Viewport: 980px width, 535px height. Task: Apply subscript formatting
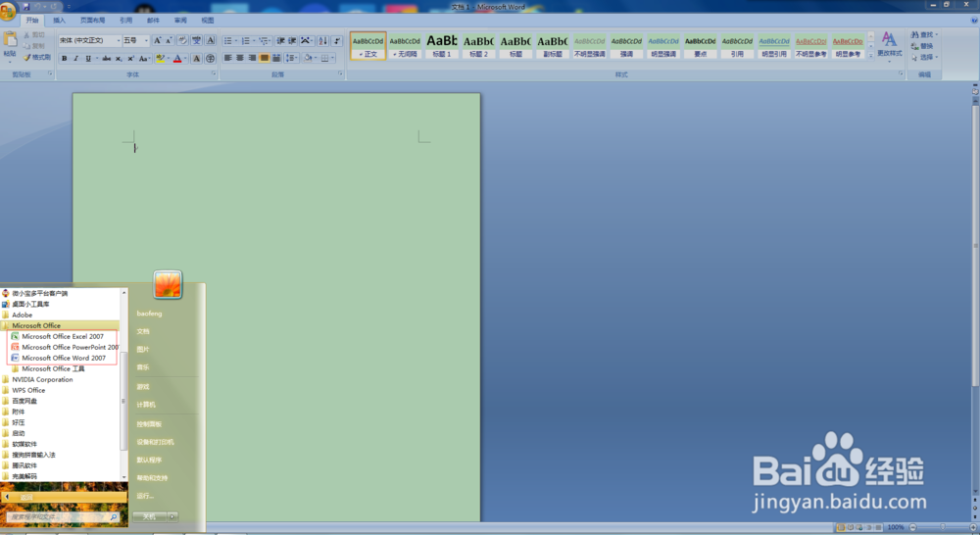(119, 58)
